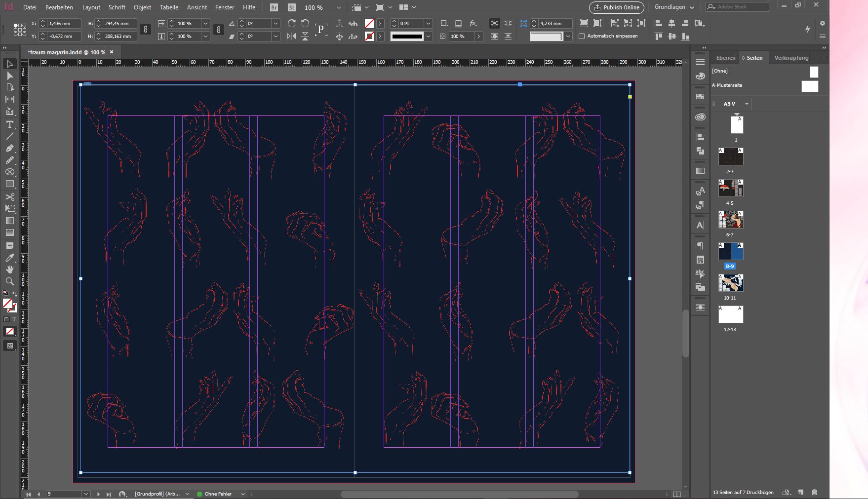The width and height of the screenshot is (868, 499).
Task: Open the A5 V page size dropdown
Action: pyautogui.click(x=747, y=104)
